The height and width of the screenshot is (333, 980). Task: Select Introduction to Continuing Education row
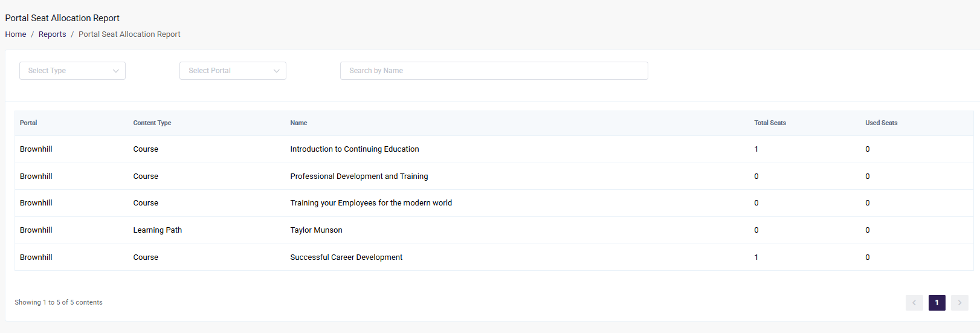point(494,149)
